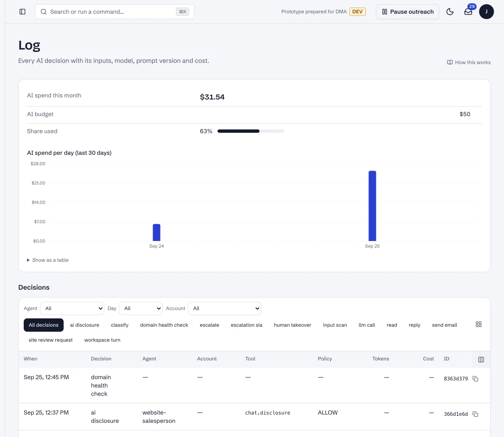
Task: Click the $50 AI budget value
Action: tap(465, 114)
